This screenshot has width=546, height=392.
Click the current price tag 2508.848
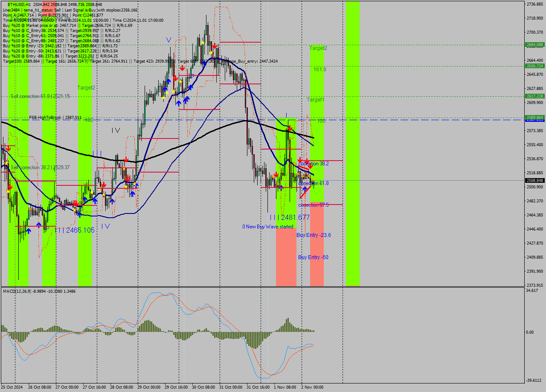click(534, 180)
